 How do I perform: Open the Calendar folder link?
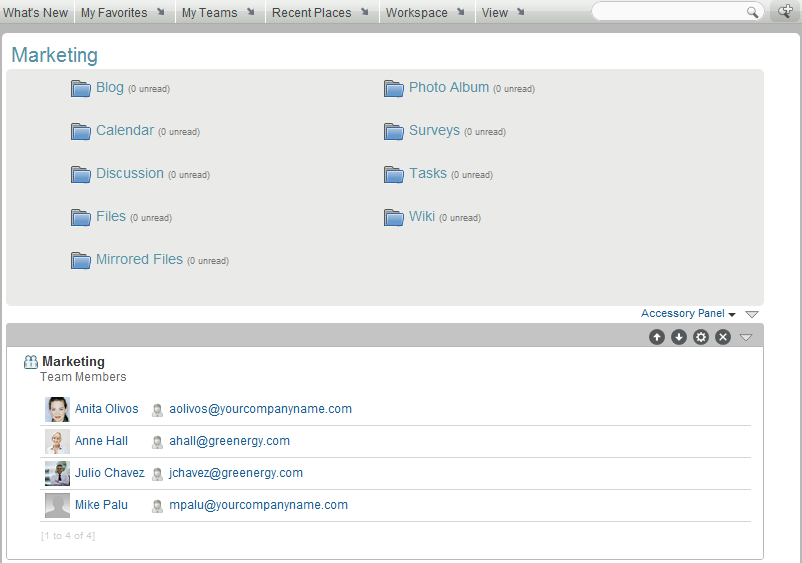coord(125,130)
